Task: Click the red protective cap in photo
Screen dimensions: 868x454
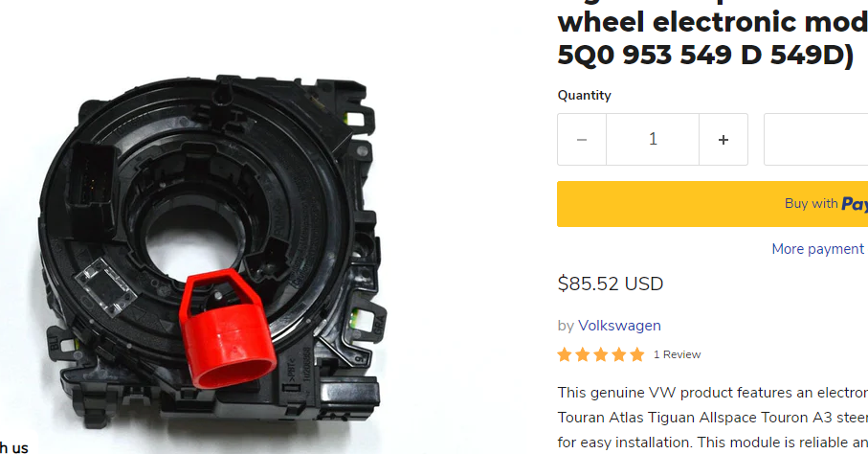Action: [x=227, y=329]
